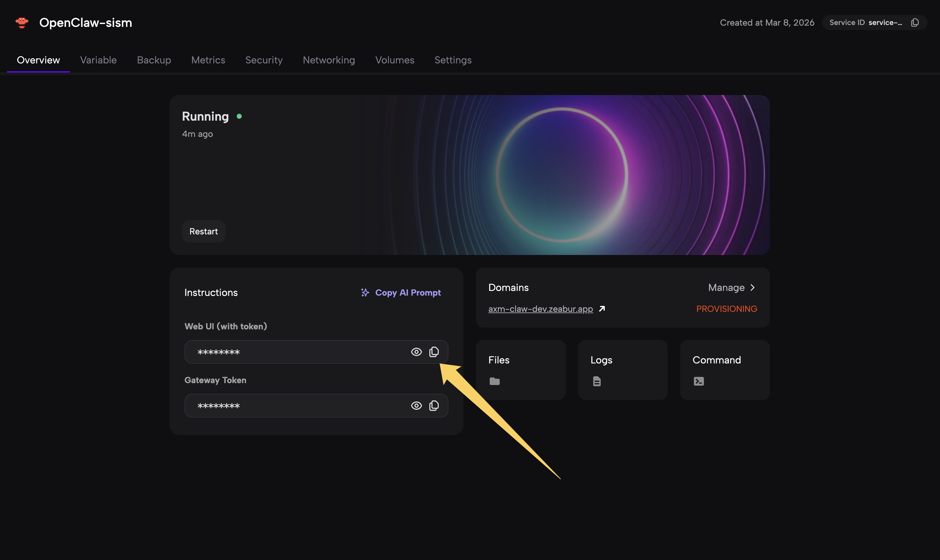Open the Logs document icon card

click(596, 381)
